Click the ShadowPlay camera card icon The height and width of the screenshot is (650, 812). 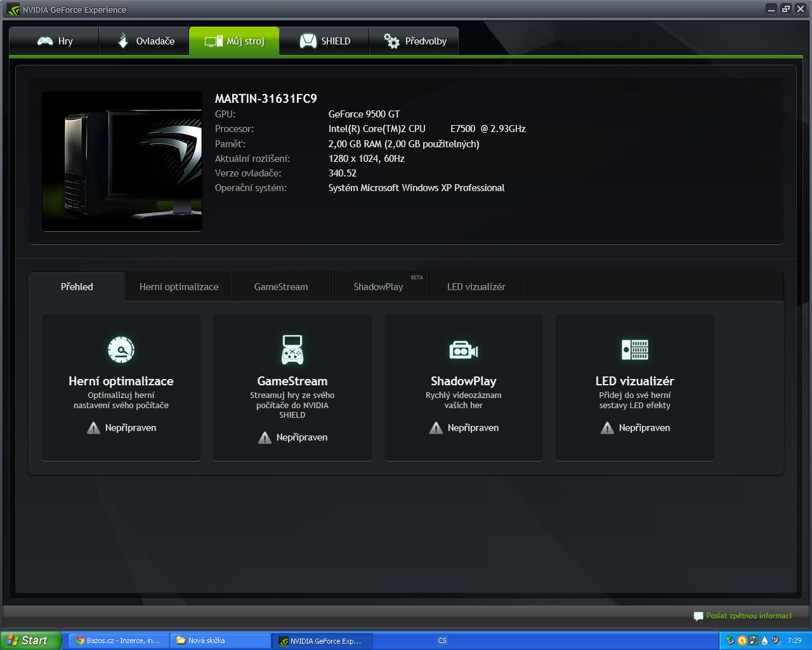[464, 350]
